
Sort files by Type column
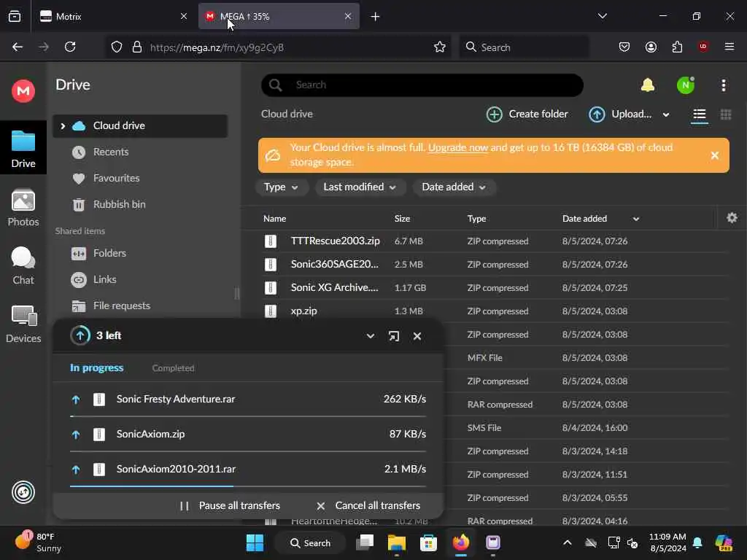pos(476,219)
